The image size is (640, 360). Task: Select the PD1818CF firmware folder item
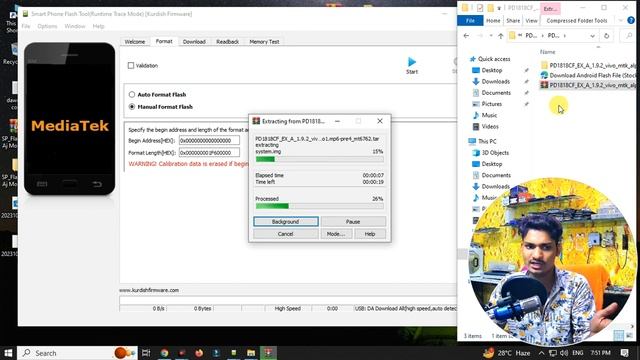tap(588, 65)
